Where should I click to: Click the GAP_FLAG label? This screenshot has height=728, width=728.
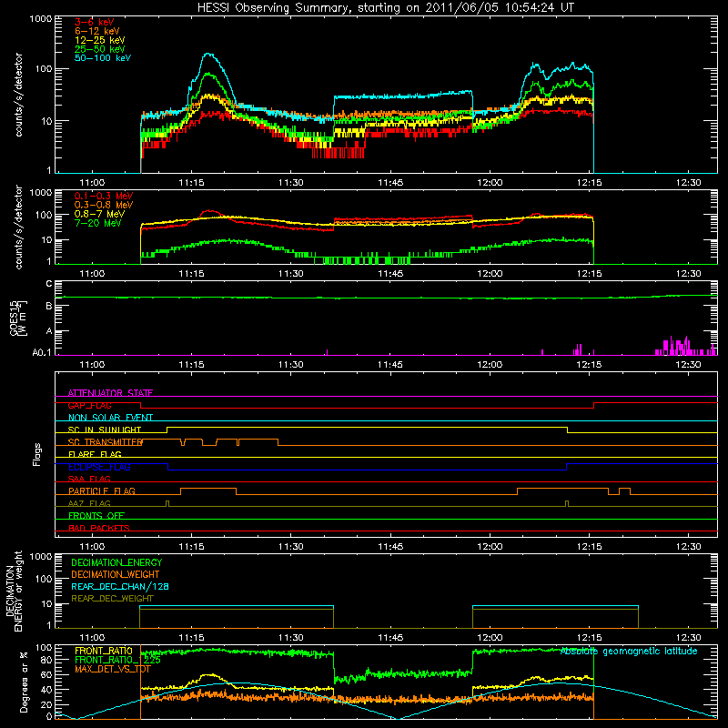pos(90,405)
